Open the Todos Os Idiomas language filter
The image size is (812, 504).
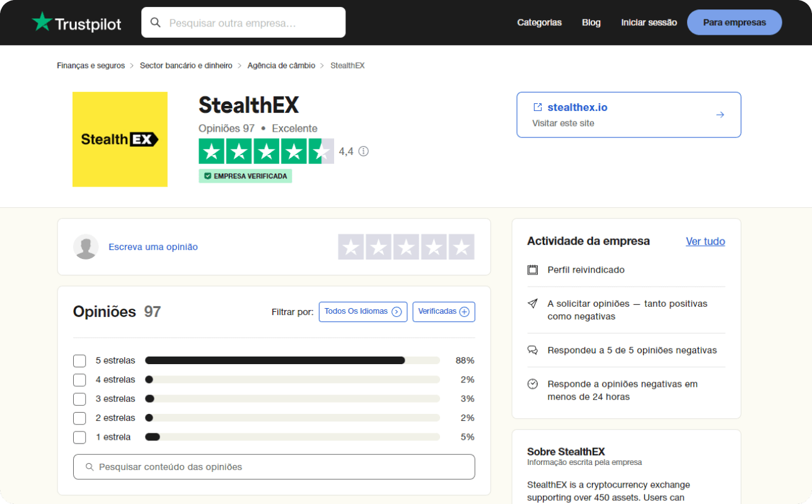coord(363,312)
